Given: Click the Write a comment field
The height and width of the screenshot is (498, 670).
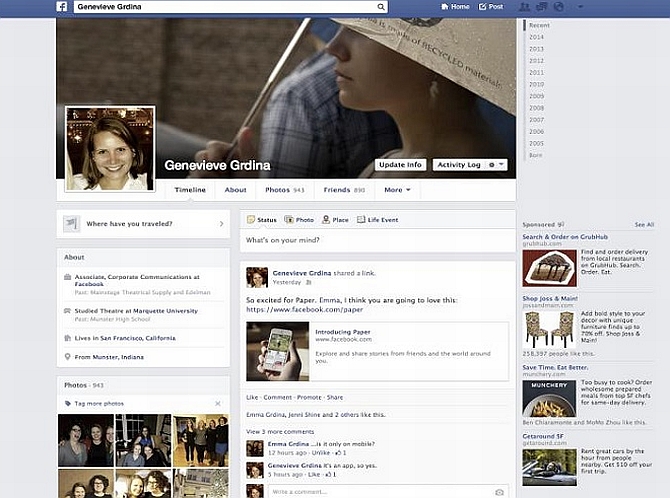Looking at the screenshot, I should [x=380, y=492].
